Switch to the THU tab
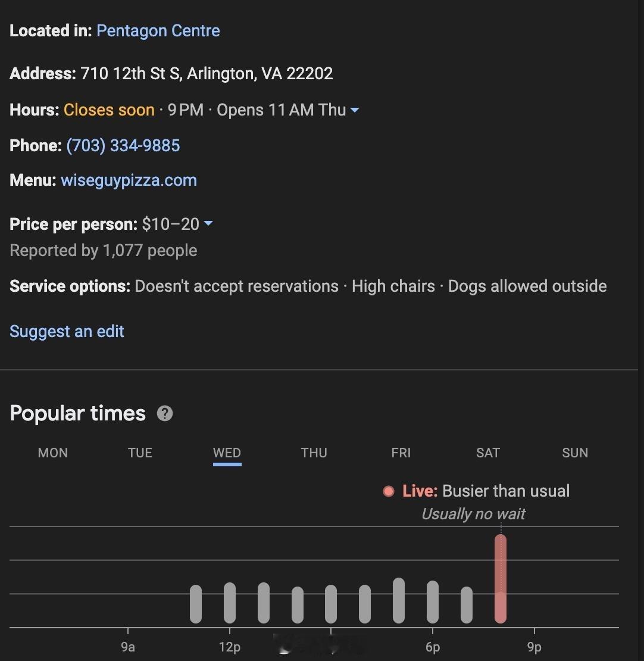644x661 pixels. click(x=314, y=453)
